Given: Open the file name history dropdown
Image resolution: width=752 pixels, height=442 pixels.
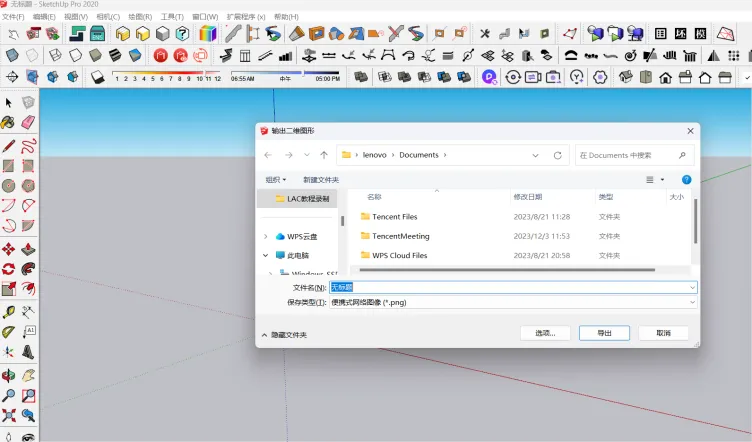Looking at the screenshot, I should [692, 288].
